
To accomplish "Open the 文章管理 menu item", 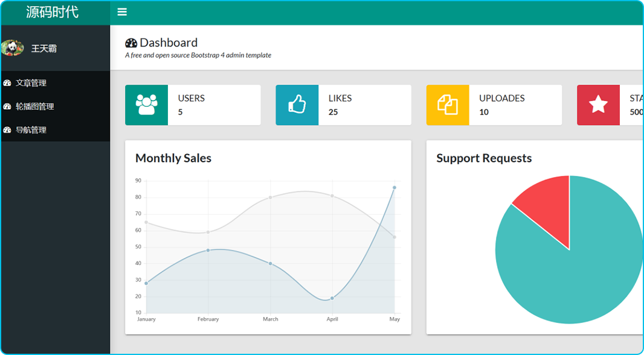I will [31, 83].
